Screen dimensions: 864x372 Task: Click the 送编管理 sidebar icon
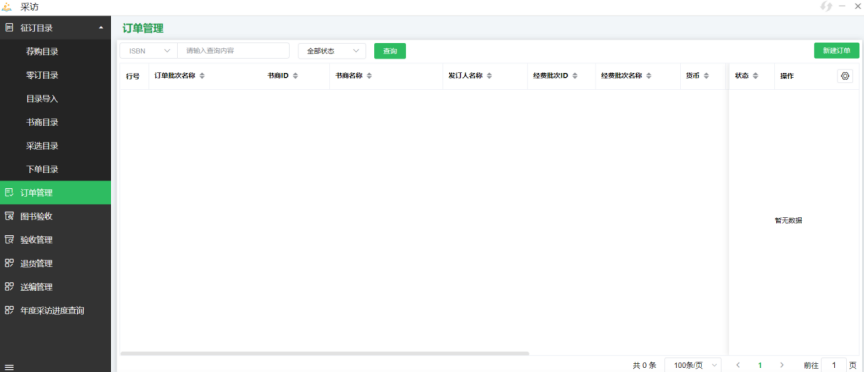tap(9, 287)
